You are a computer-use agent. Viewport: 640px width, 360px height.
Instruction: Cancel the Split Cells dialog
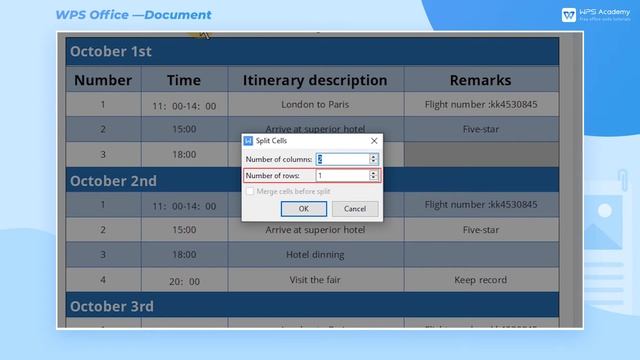[x=355, y=209]
